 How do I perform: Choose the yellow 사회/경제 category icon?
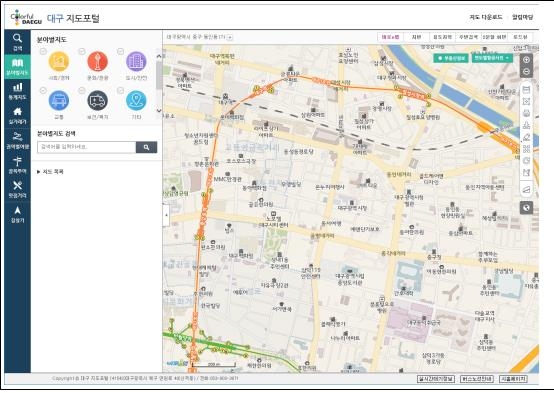point(59,61)
